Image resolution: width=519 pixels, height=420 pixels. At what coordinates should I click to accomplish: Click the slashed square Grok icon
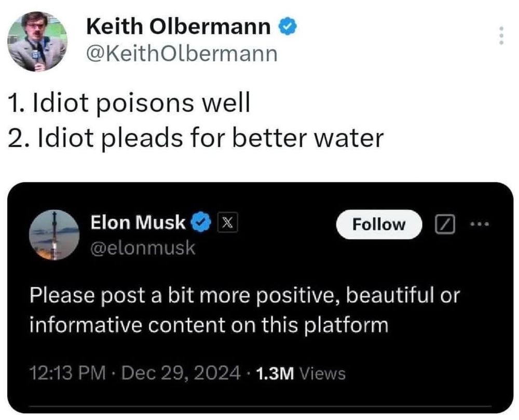[445, 224]
